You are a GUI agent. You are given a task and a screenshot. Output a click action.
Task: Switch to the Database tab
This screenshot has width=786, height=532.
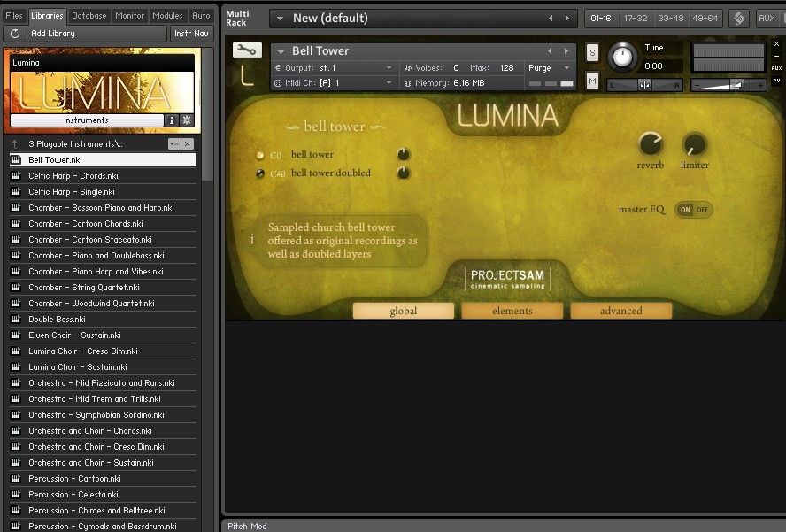[x=89, y=15]
